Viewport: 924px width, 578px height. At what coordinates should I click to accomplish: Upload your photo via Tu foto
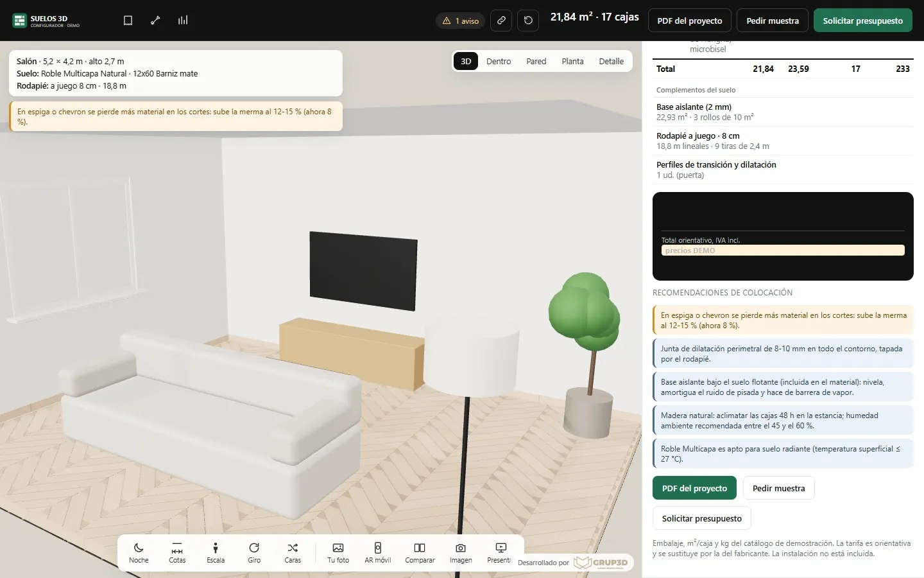point(338,552)
